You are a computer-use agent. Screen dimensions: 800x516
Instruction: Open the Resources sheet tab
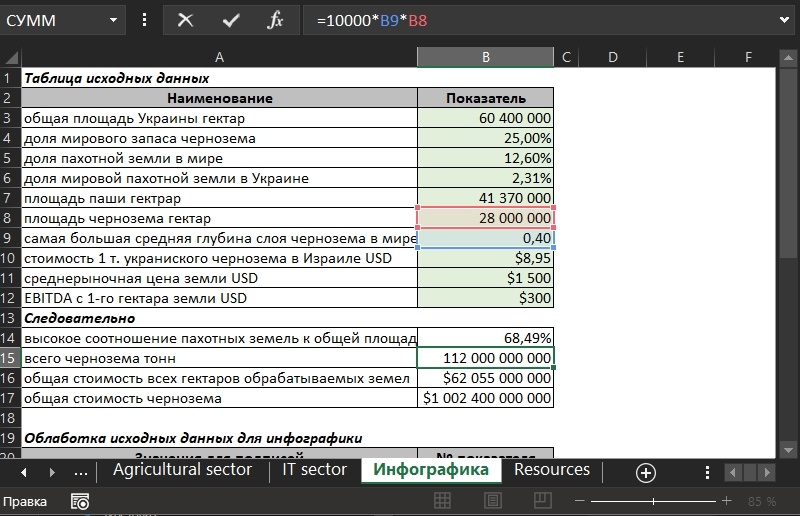tap(552, 470)
